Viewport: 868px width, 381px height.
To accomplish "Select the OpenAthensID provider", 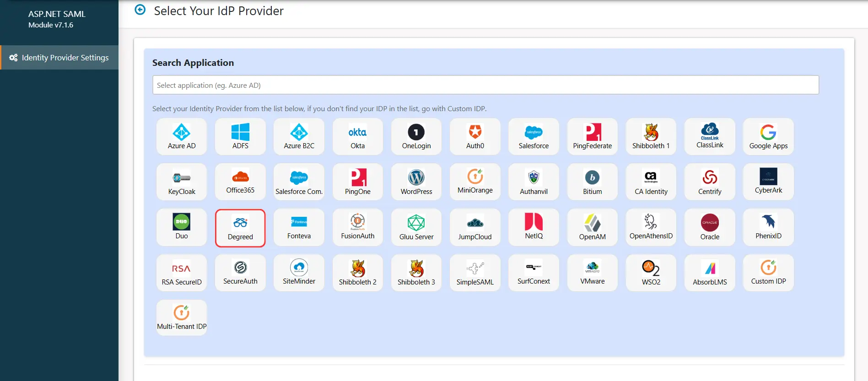I will tap(651, 227).
